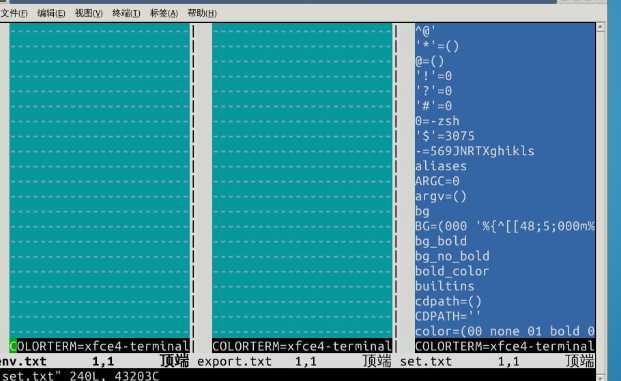Click the "^@'" first line in set.txt
The image size is (621, 381).
[x=425, y=31]
